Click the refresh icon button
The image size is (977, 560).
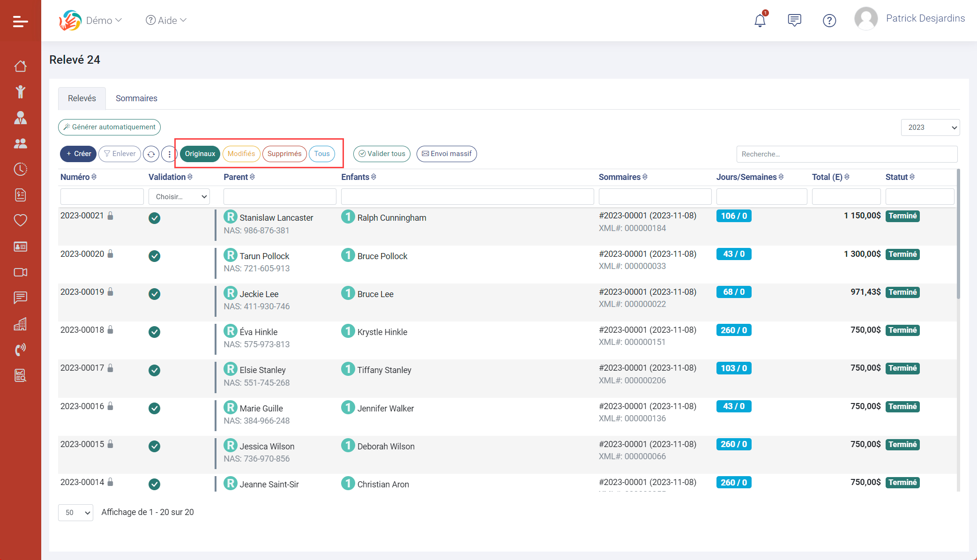(151, 154)
